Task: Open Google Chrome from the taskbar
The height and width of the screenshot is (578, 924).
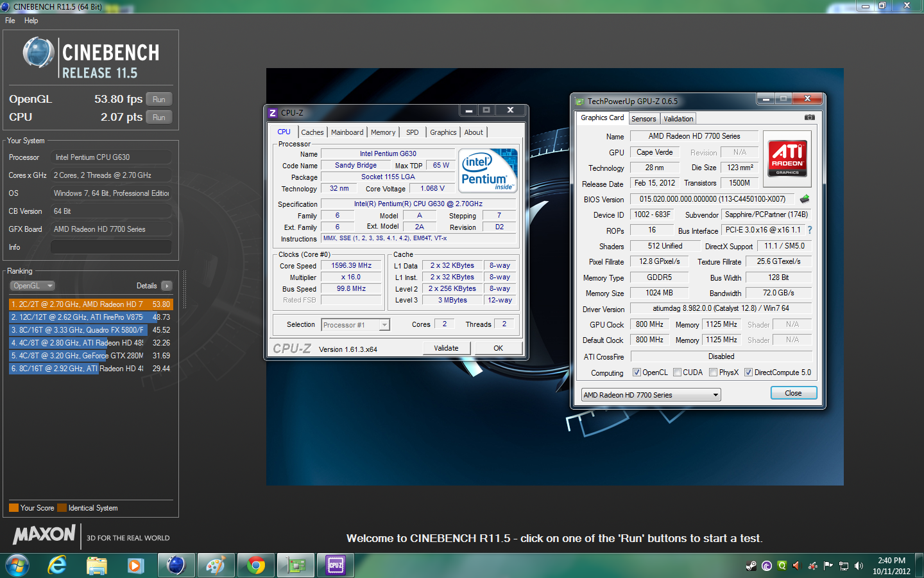Action: 256,565
